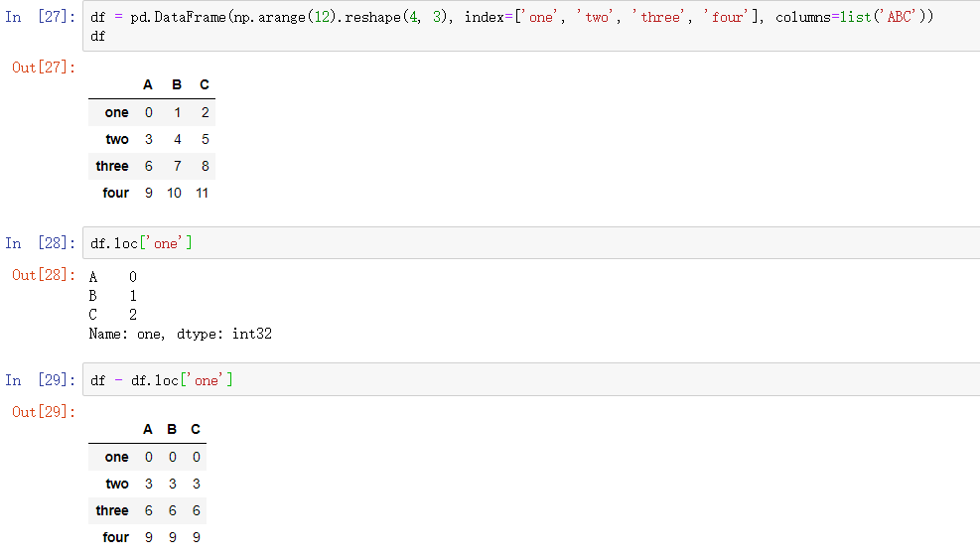Click the code cell In [27]
Screen dimensions: 980x559
[531, 26]
